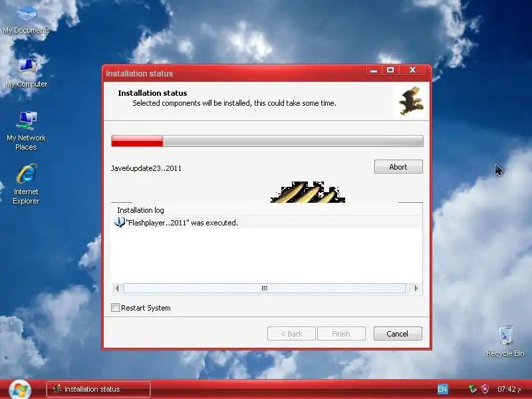Click the red shield security tray icon

[x=485, y=389]
